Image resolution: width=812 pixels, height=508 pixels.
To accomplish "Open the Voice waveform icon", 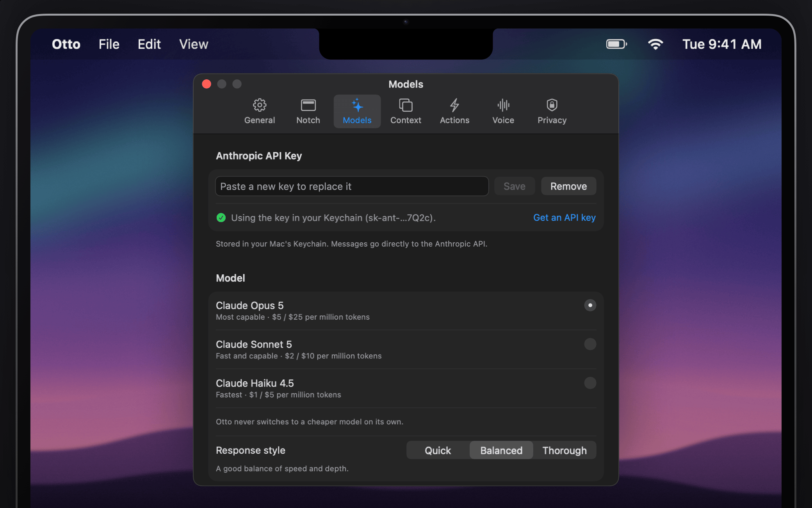I will 503,105.
